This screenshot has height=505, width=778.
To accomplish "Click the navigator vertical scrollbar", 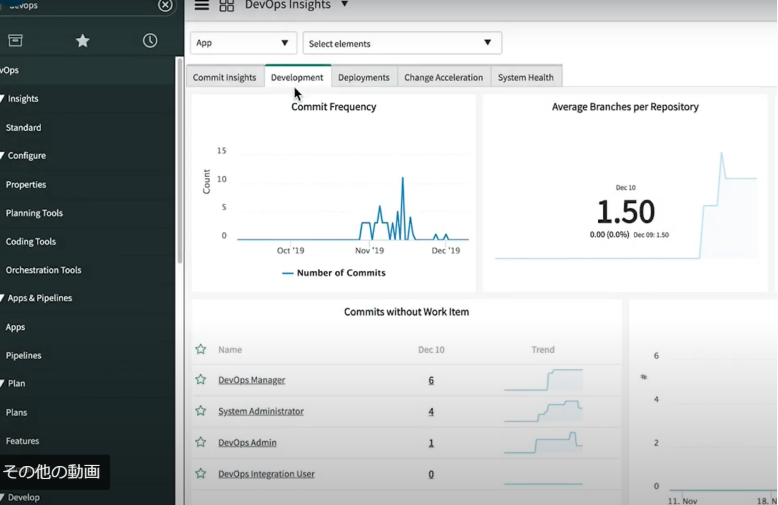I will [x=180, y=160].
